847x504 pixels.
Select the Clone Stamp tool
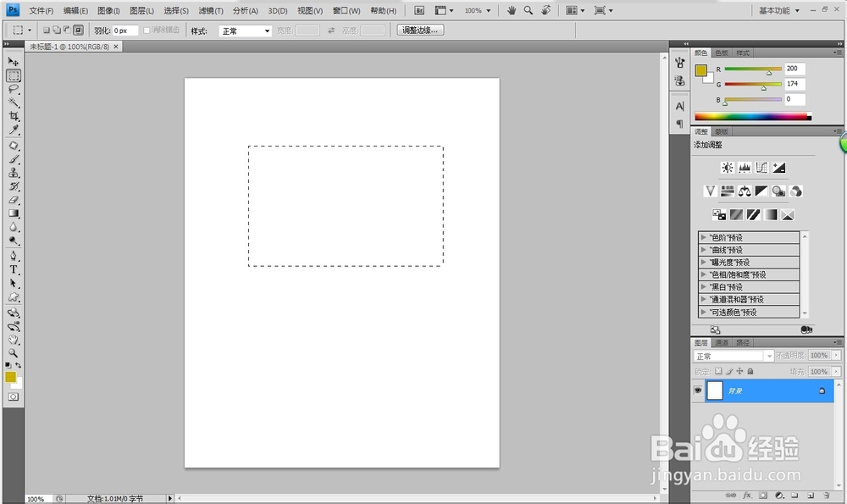coord(14,173)
